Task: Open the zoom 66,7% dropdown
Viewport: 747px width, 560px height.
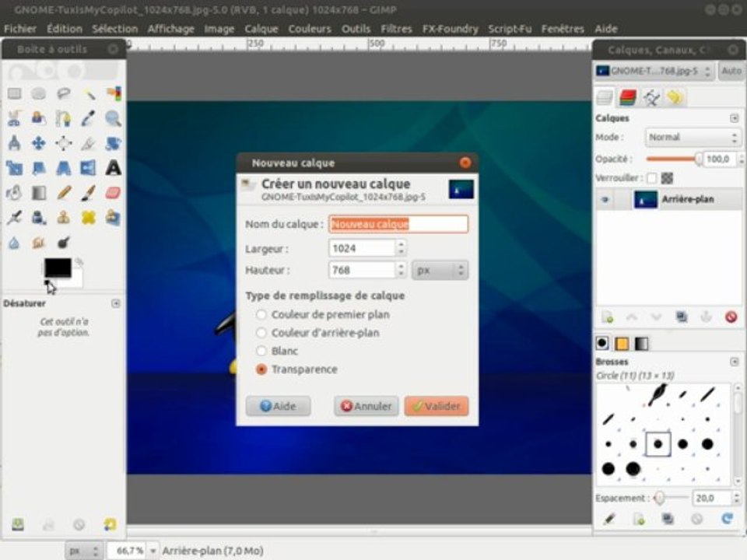Action: (x=153, y=551)
